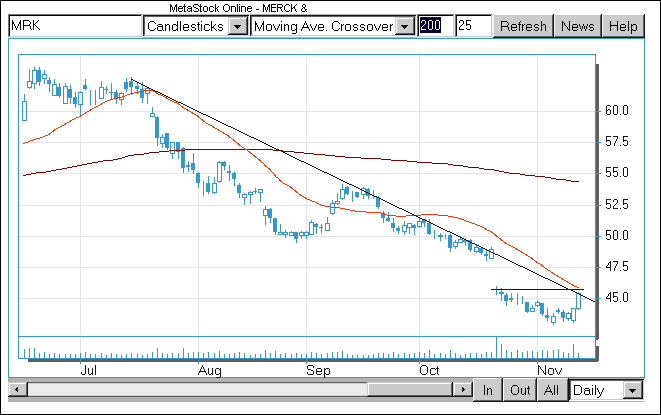Click the 200 moving average period field
Screen dimensions: 661x415
pos(436,26)
